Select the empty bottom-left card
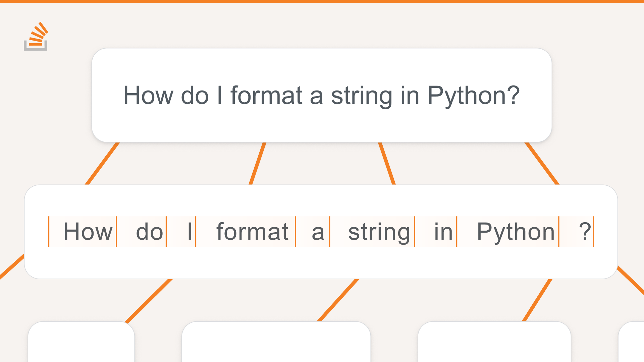The height and width of the screenshot is (362, 644). [81, 343]
